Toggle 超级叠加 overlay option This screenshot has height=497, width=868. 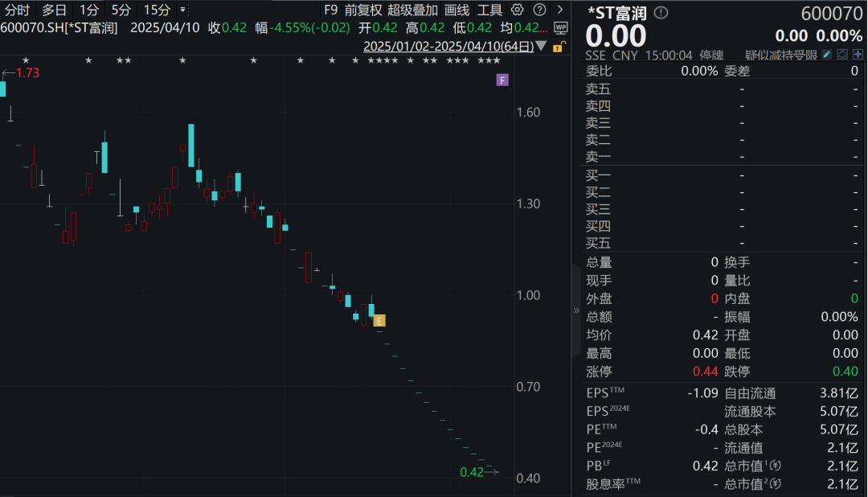pyautogui.click(x=412, y=10)
